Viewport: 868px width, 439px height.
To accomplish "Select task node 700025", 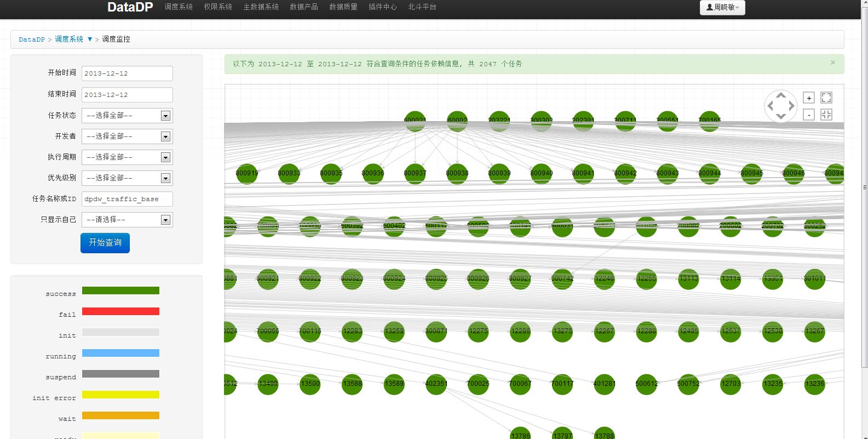I will 478,384.
